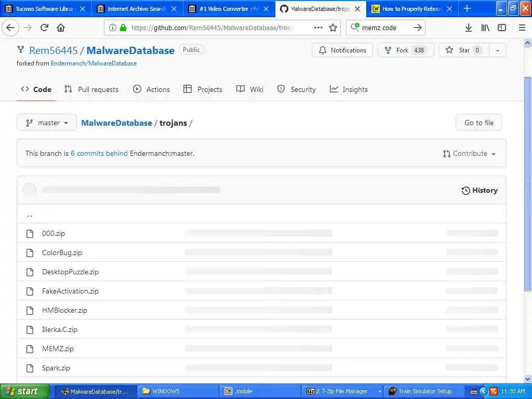Open the Pull requests tab
The height and width of the screenshot is (399, 532).
point(91,89)
